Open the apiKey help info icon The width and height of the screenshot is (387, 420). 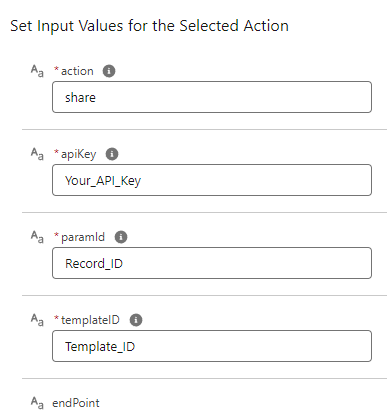(112, 154)
